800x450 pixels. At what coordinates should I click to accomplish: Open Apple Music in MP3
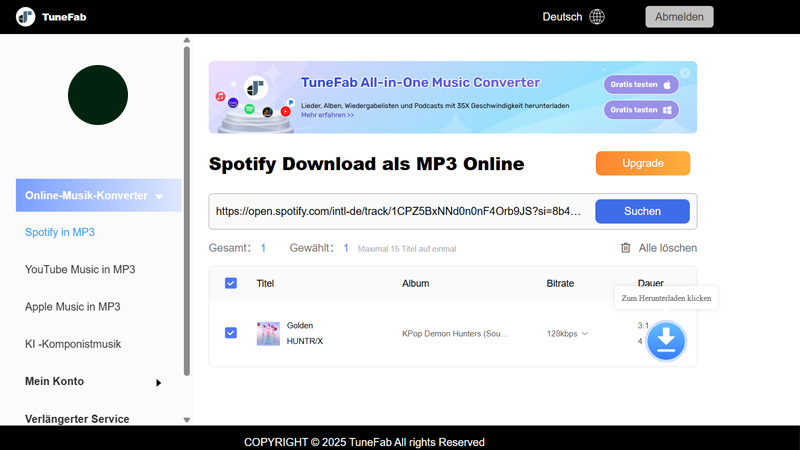[72, 307]
